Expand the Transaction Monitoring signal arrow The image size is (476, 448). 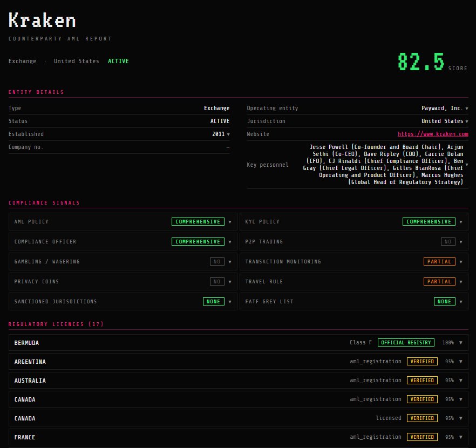(x=461, y=262)
